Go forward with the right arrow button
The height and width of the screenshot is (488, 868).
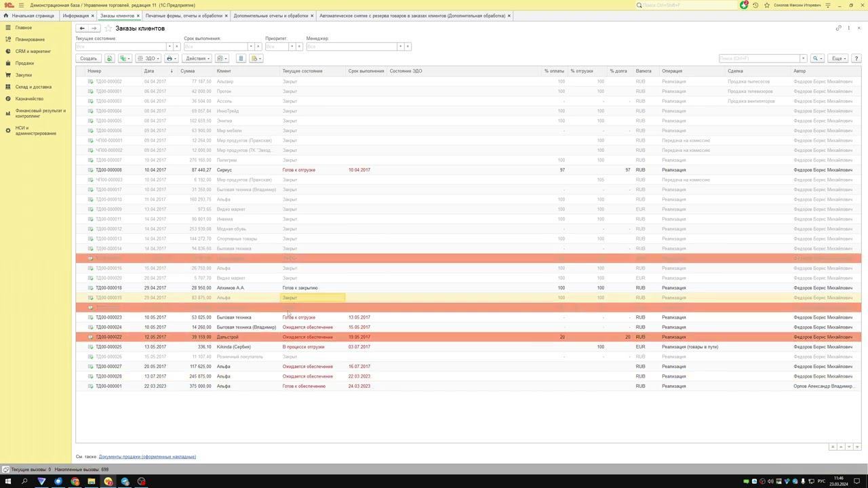coord(94,28)
